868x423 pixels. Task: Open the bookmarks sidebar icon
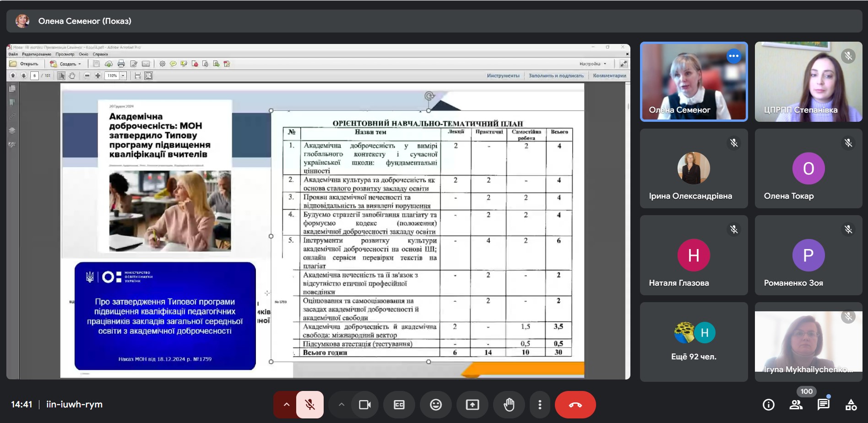(12, 103)
